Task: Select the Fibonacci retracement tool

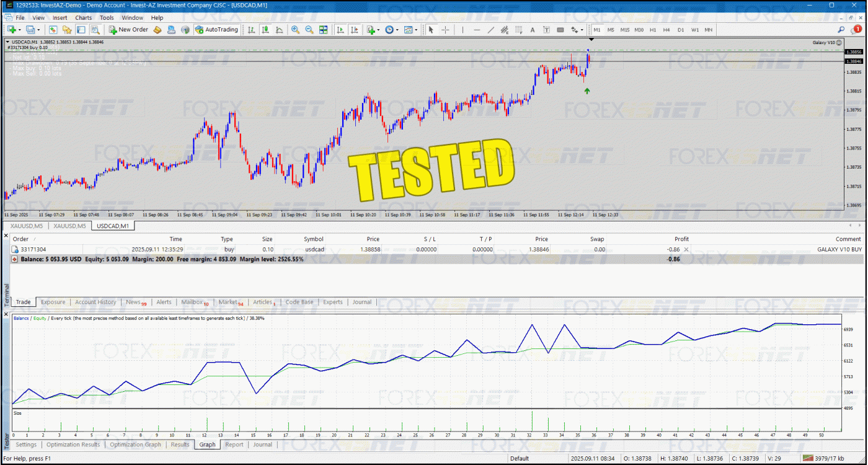Action: pos(518,29)
